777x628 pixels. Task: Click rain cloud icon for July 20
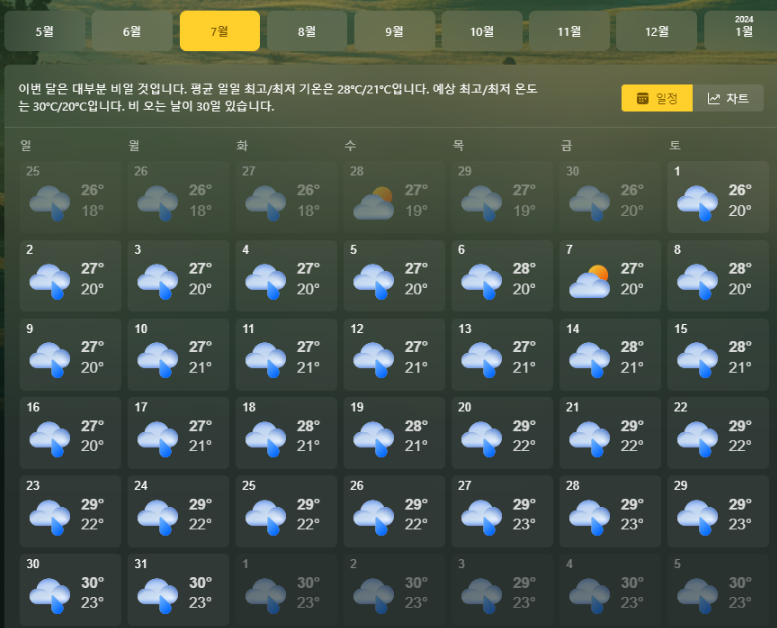482,439
